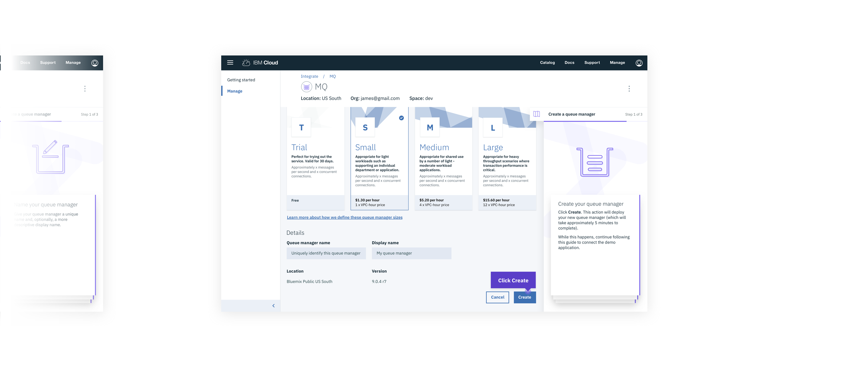Click the selected checkmark on Small plan
The height and width of the screenshot is (372, 868).
point(401,118)
